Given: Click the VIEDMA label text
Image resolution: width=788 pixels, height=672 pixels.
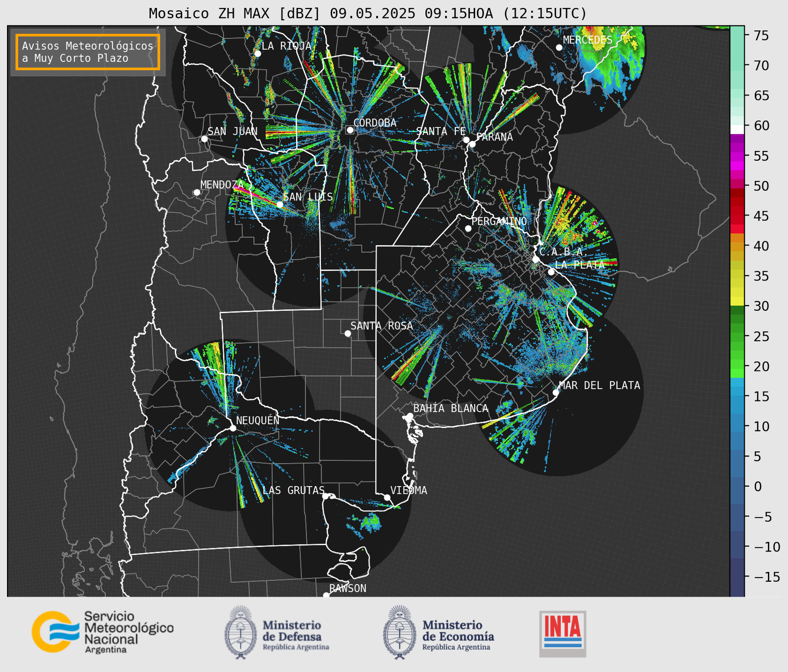Looking at the screenshot, I should click(x=409, y=490).
